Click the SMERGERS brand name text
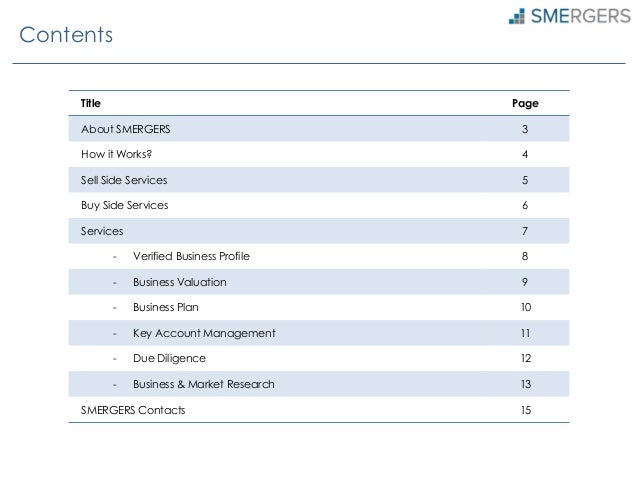The image size is (638, 479). click(x=581, y=16)
